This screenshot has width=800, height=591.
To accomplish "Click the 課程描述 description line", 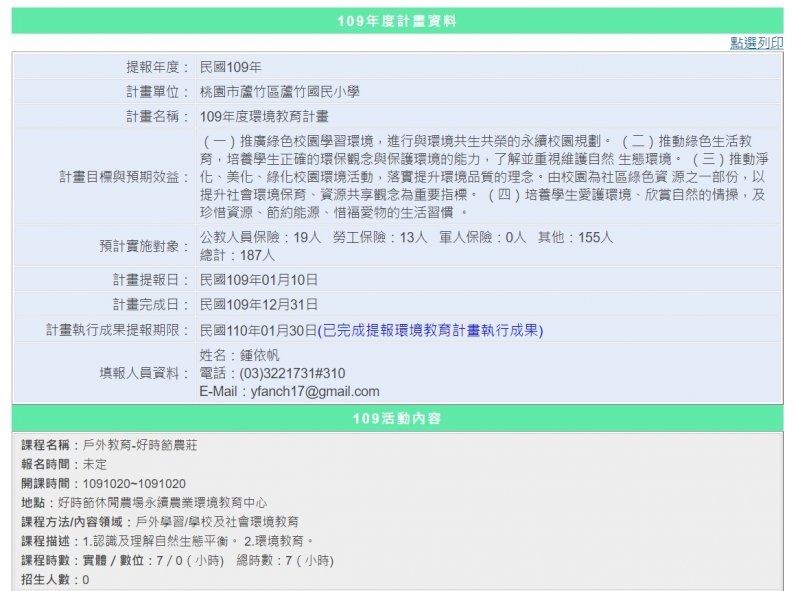I will click(x=166, y=541).
